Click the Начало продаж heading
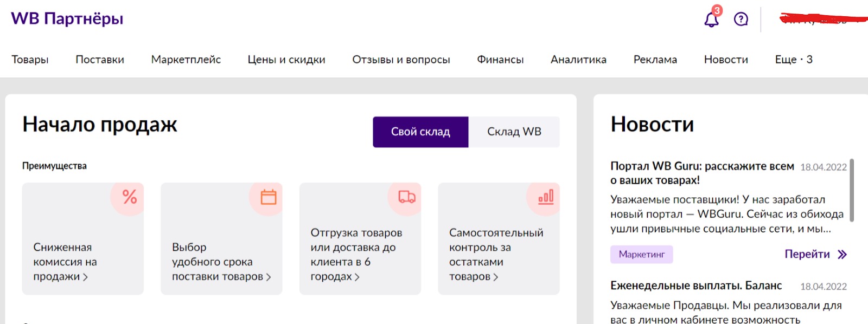 point(100,125)
